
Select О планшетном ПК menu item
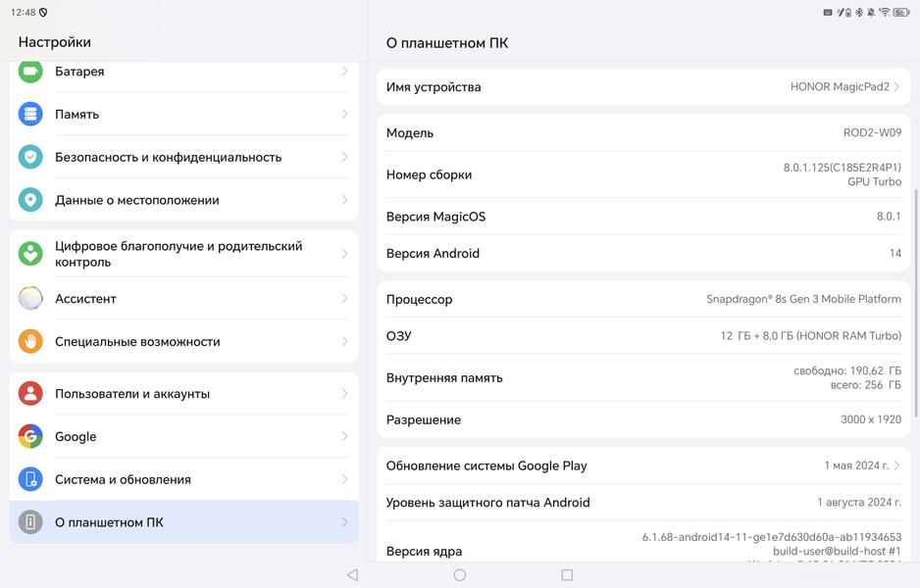[x=183, y=522]
